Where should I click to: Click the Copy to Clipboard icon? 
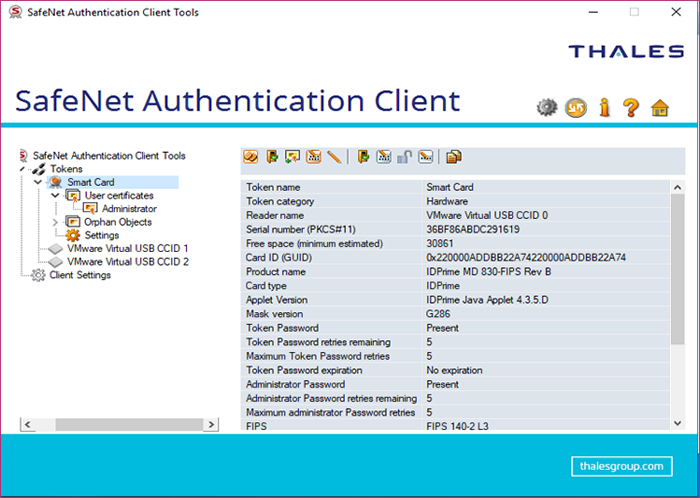[x=454, y=156]
